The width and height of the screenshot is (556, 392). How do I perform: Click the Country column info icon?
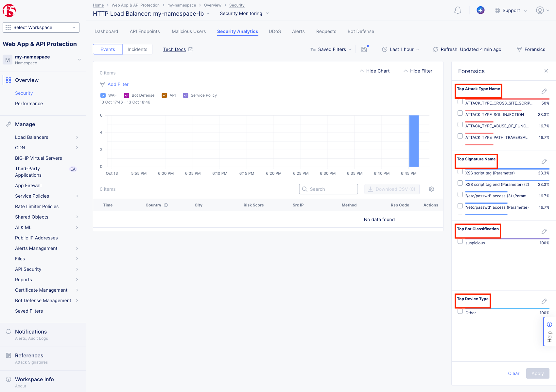(166, 205)
